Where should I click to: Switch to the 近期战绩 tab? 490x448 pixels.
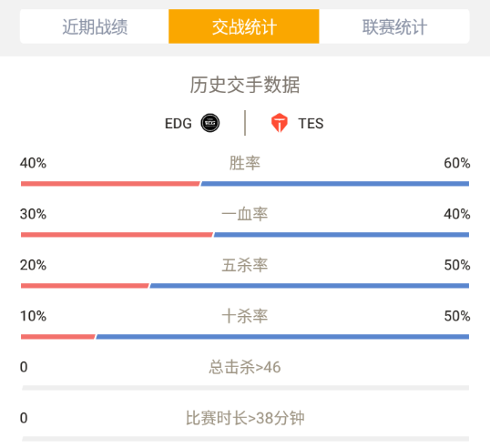[95, 26]
